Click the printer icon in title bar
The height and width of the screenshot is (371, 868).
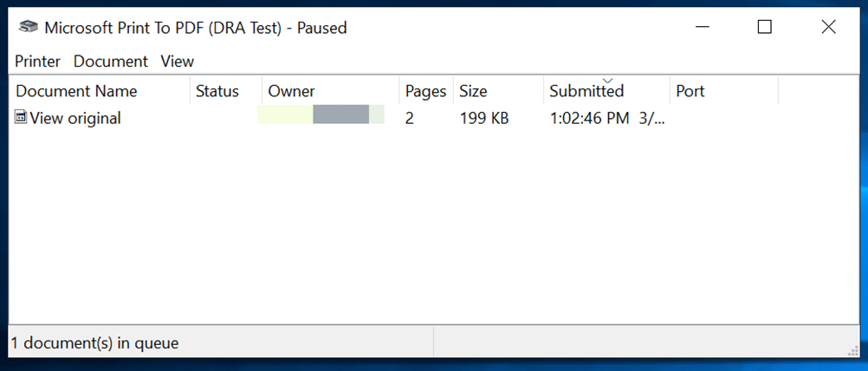click(x=29, y=28)
